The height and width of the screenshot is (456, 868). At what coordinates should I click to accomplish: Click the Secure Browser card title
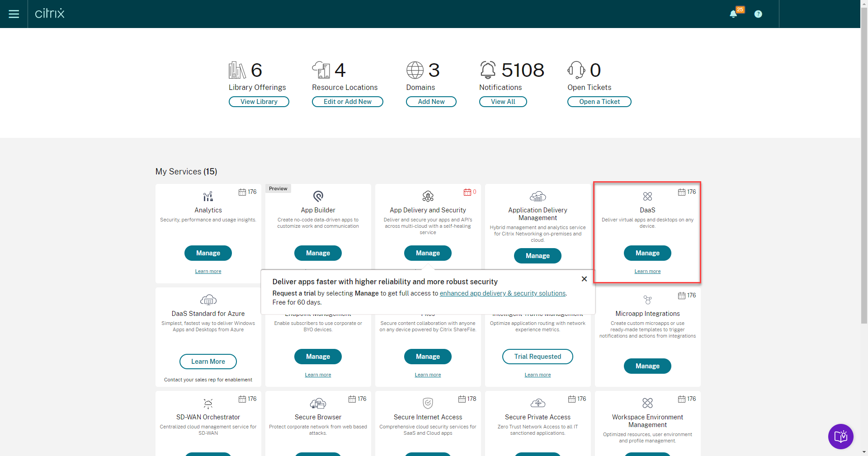point(318,417)
